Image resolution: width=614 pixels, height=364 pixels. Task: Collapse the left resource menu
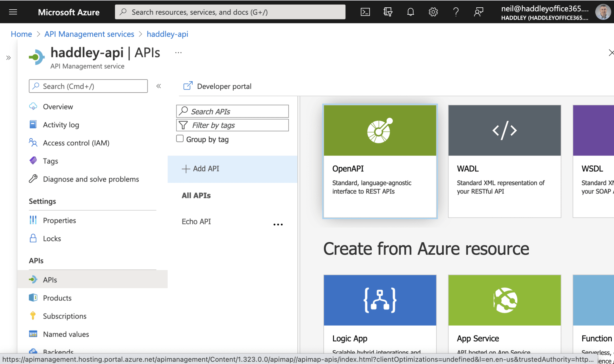tap(159, 86)
